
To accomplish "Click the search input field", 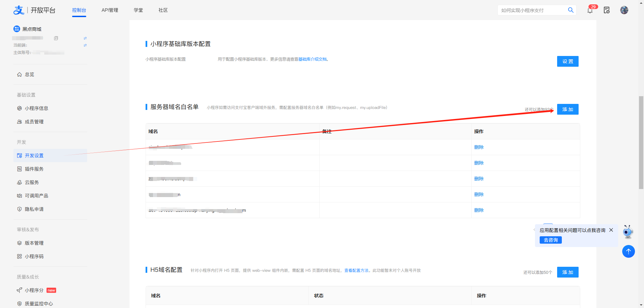I will (532, 10).
